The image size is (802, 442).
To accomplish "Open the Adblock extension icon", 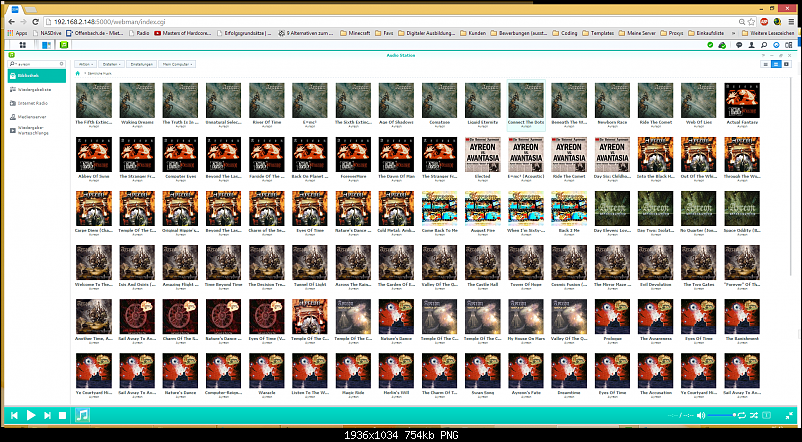I will (x=764, y=21).
